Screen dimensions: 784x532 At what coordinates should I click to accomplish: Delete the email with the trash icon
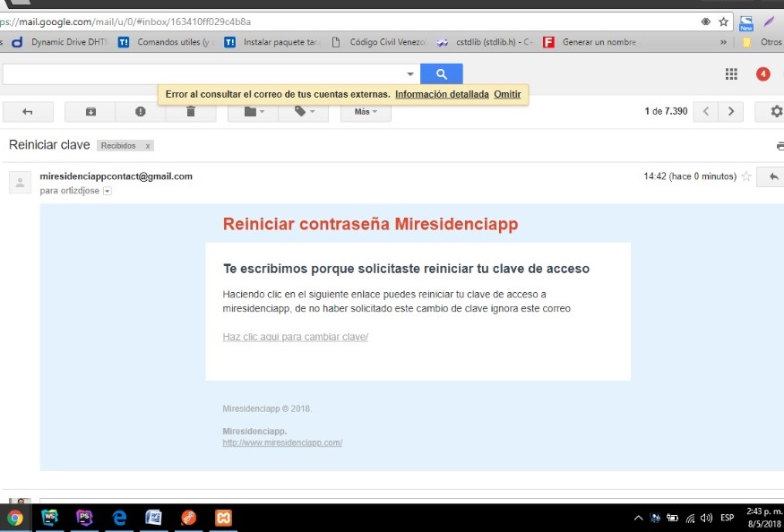(x=191, y=112)
